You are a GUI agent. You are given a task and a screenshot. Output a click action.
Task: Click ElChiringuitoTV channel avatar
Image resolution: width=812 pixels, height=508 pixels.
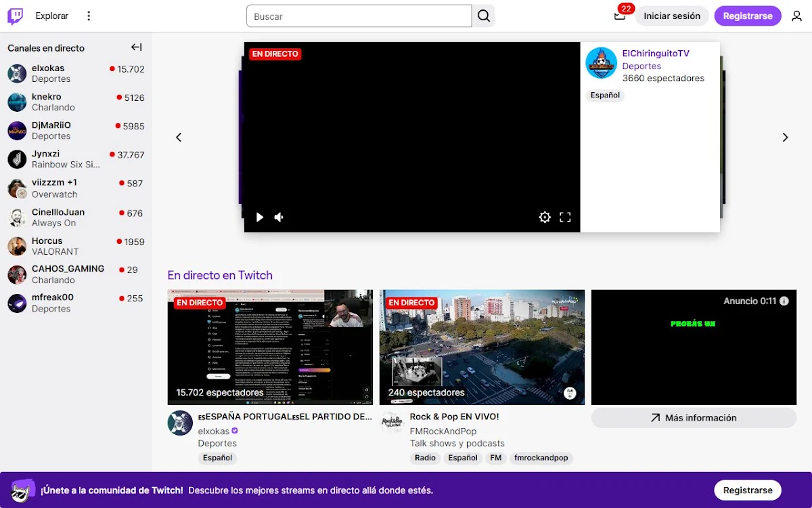(601, 63)
